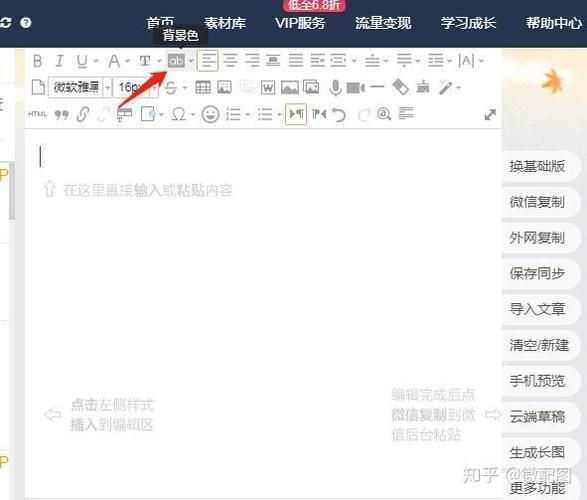The image size is (587, 500).
Task: Open the 素材库 menu
Action: point(225,23)
